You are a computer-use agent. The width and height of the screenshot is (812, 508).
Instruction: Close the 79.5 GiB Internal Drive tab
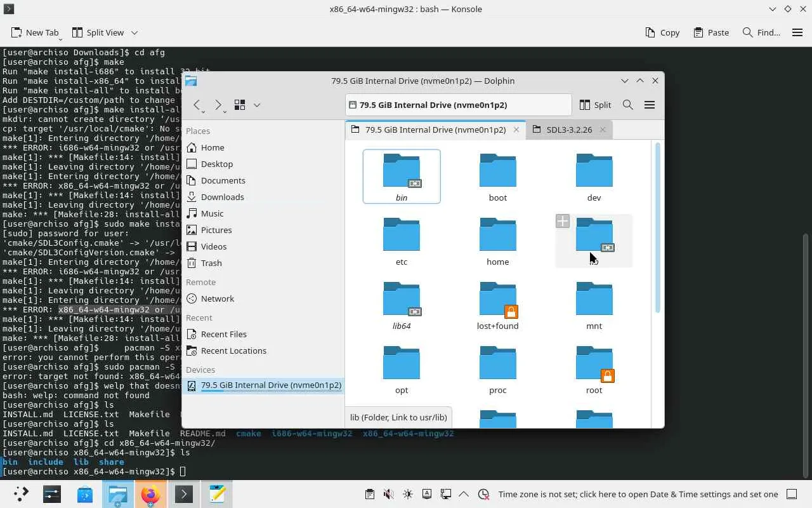tap(516, 130)
